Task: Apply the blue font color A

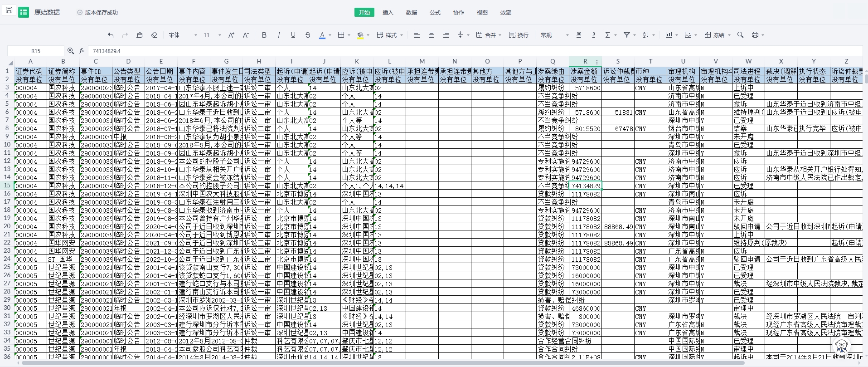Action: pyautogui.click(x=322, y=35)
